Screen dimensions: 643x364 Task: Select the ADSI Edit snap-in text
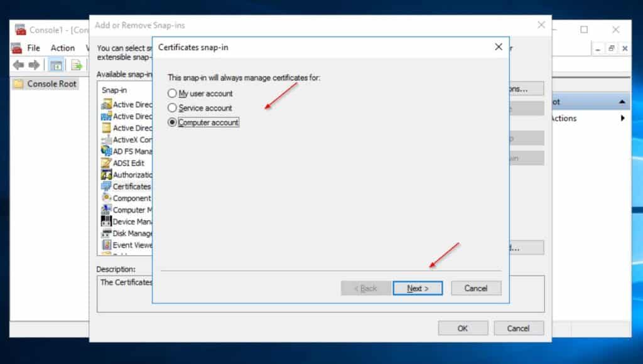click(128, 163)
